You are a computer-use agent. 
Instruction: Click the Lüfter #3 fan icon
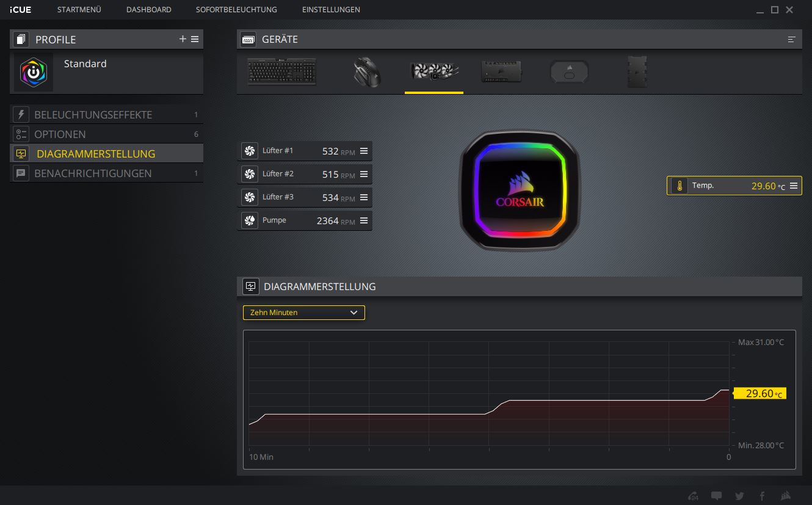pos(249,197)
